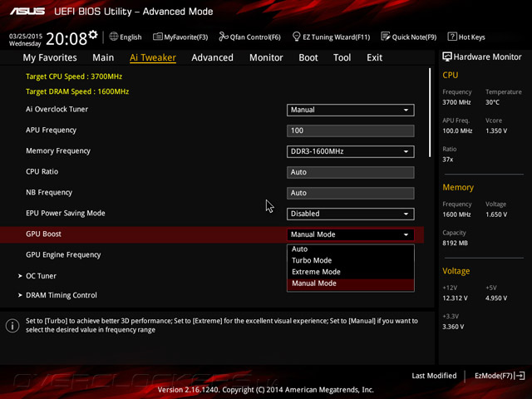This screenshot has height=399, width=532.
Task: Open the Advanced tab
Action: tap(213, 57)
